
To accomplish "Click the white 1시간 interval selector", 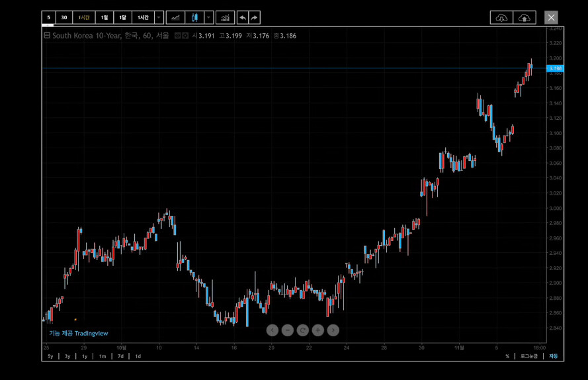I will click(143, 18).
